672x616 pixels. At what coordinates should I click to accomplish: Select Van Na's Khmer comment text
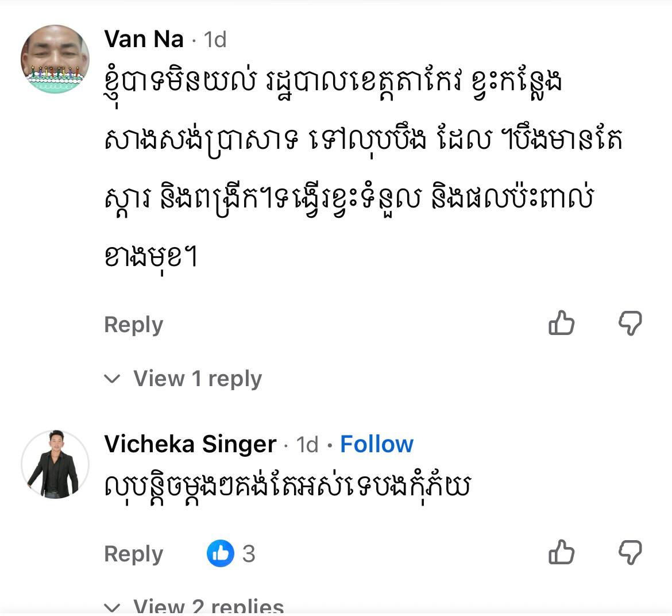(363, 168)
